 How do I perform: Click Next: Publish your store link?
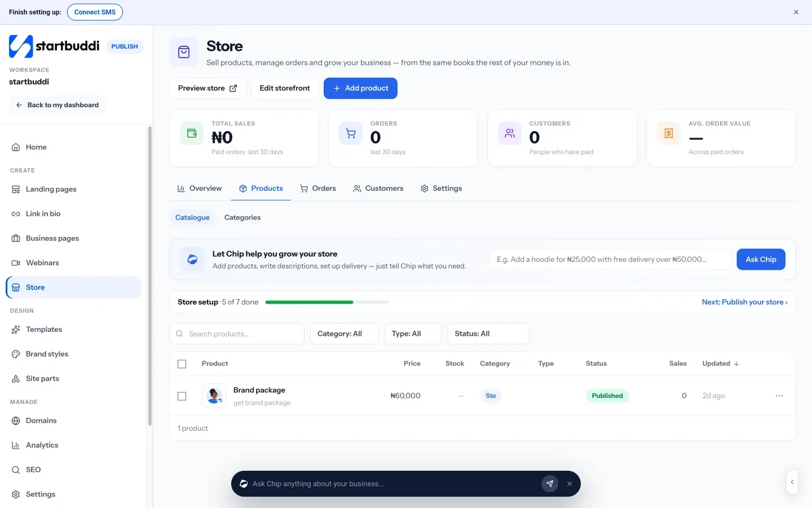pyautogui.click(x=744, y=302)
